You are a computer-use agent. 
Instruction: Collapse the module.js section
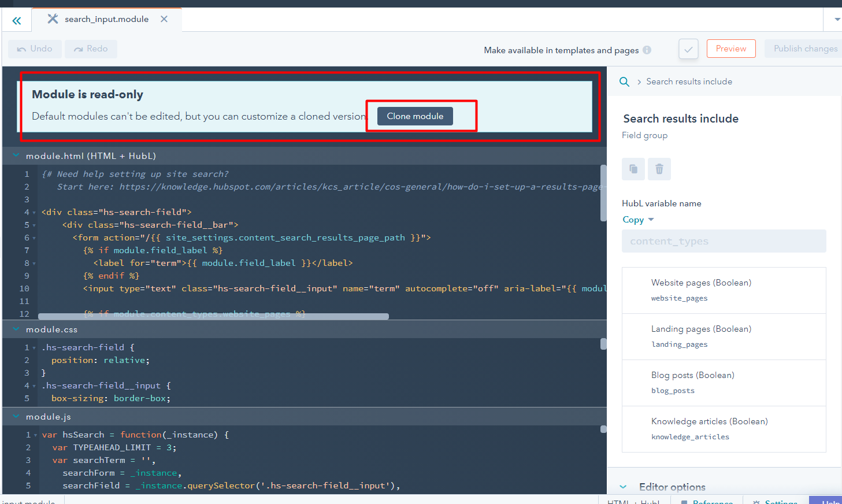click(16, 416)
